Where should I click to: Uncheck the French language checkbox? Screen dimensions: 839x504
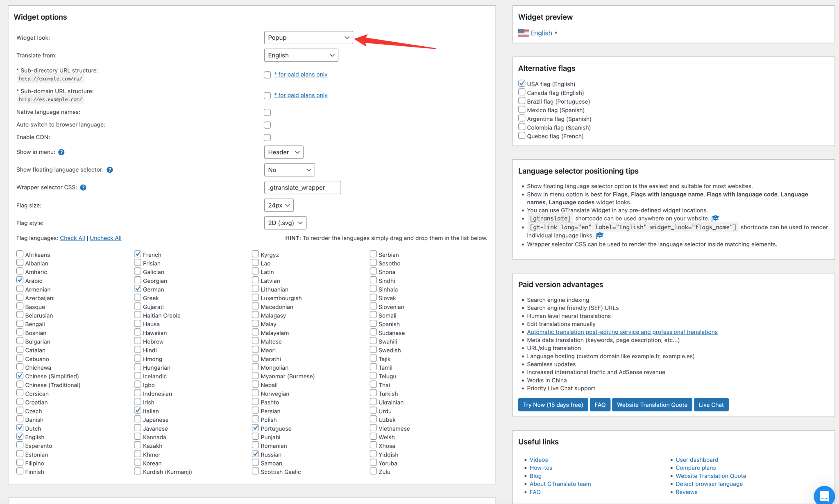138,254
